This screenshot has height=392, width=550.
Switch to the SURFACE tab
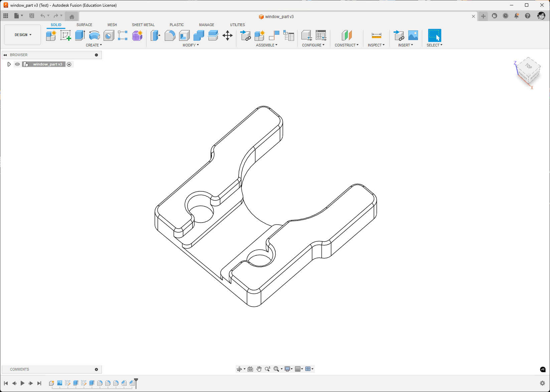pos(84,25)
